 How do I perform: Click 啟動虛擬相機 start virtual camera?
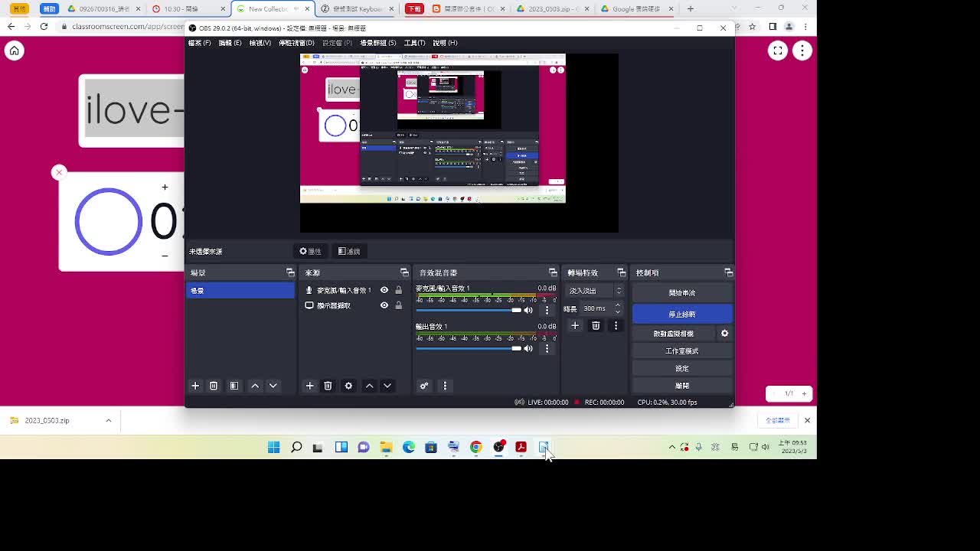click(674, 334)
